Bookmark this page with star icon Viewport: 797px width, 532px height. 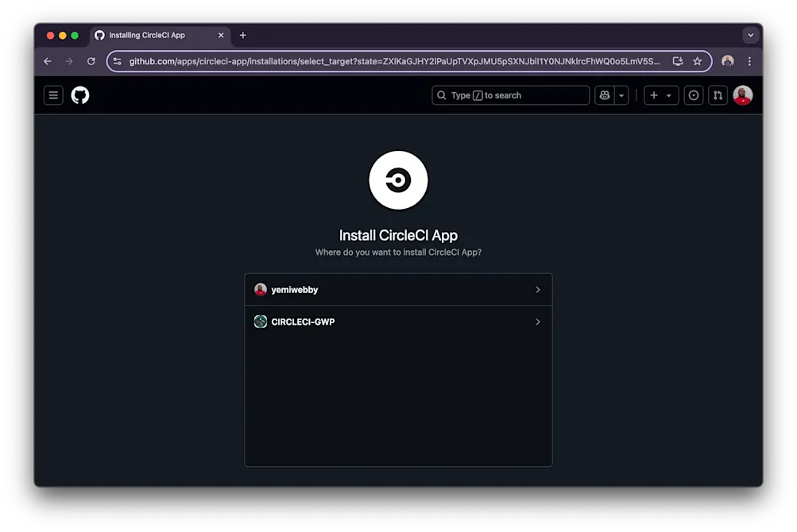click(x=698, y=61)
